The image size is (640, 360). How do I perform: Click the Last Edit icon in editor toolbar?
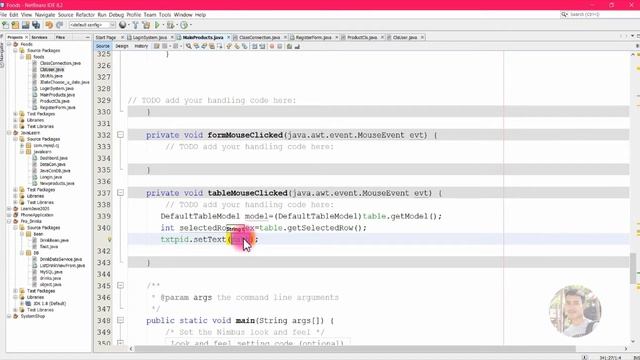pos(156,46)
